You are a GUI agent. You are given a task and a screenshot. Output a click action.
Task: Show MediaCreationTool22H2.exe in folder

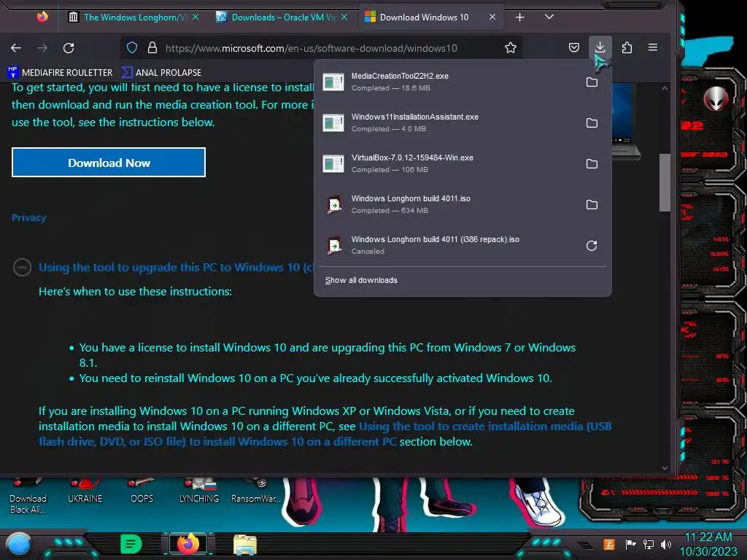pyautogui.click(x=592, y=82)
